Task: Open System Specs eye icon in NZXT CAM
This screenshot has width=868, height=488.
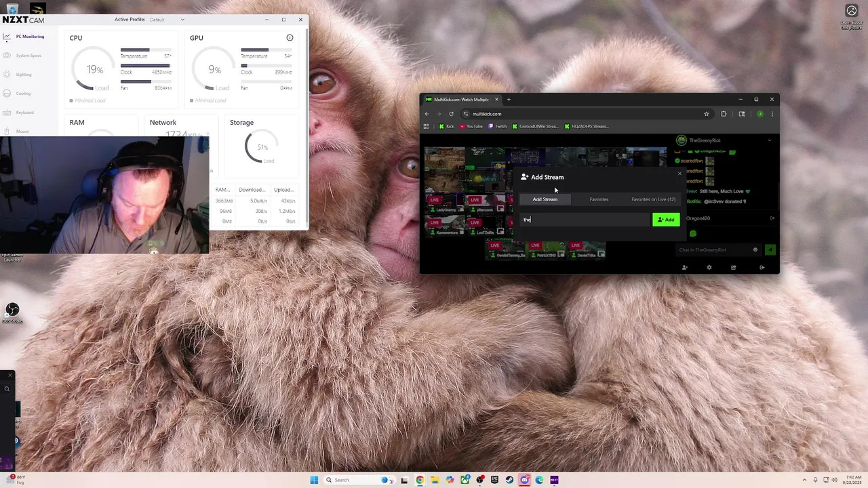Action: click(7, 56)
